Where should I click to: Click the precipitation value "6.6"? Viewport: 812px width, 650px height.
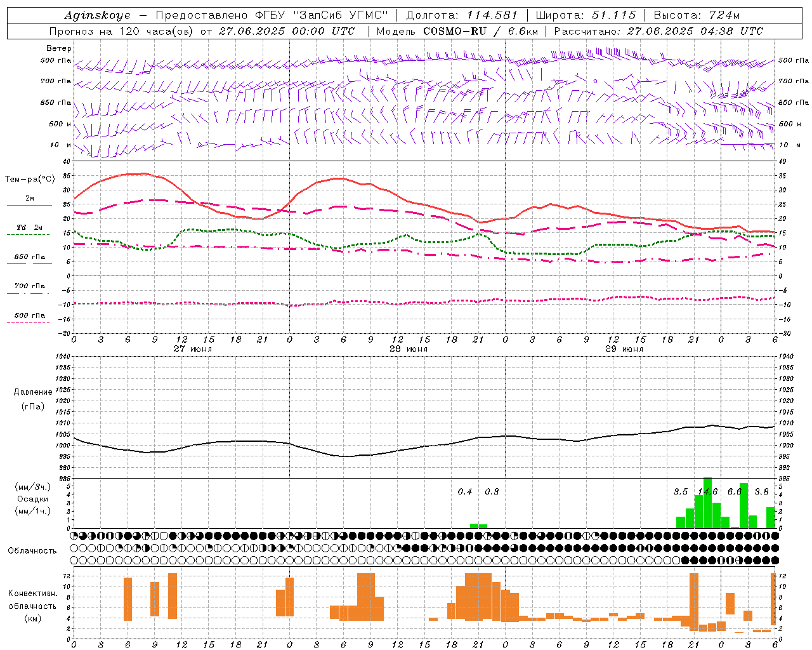click(x=735, y=492)
